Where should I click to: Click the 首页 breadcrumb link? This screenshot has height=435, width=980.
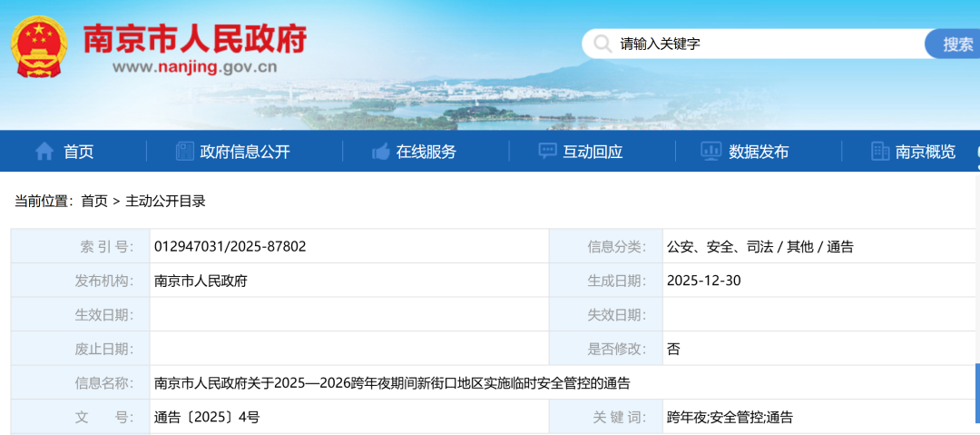pyautogui.click(x=94, y=202)
